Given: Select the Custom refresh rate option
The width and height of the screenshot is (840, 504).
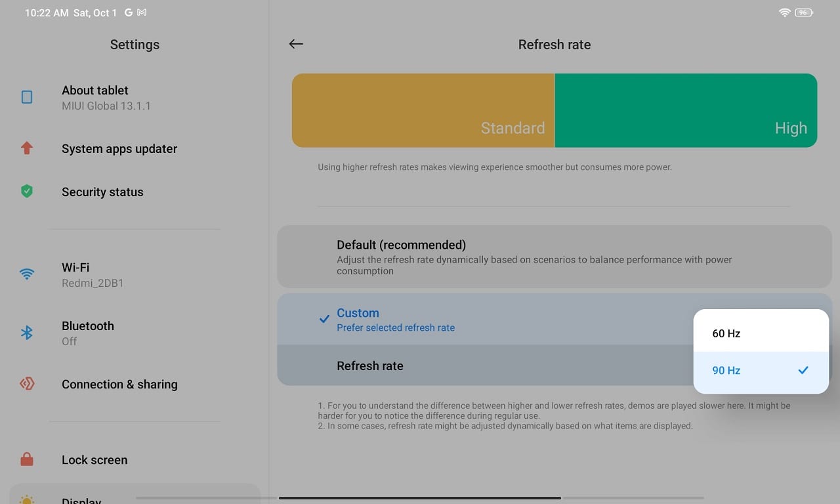Looking at the screenshot, I should [486, 319].
